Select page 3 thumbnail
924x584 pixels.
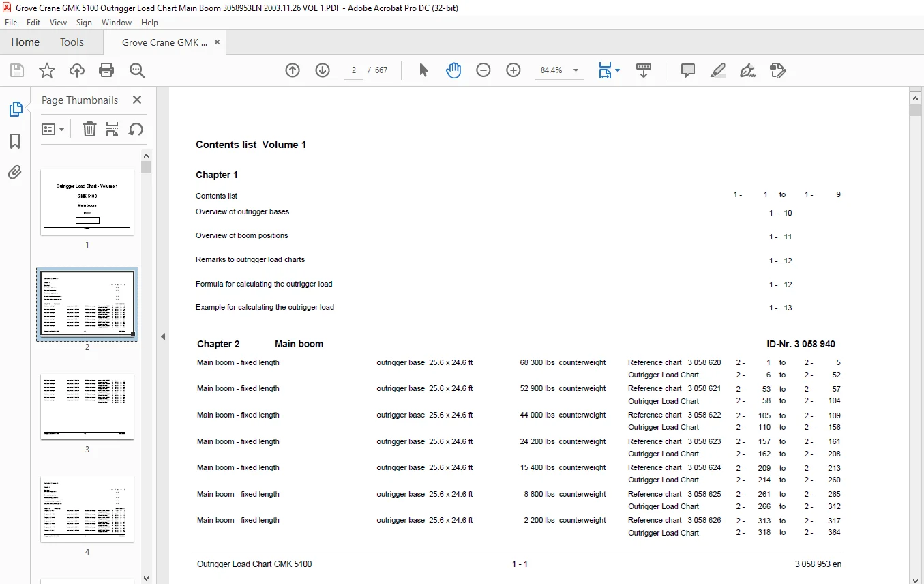point(87,407)
